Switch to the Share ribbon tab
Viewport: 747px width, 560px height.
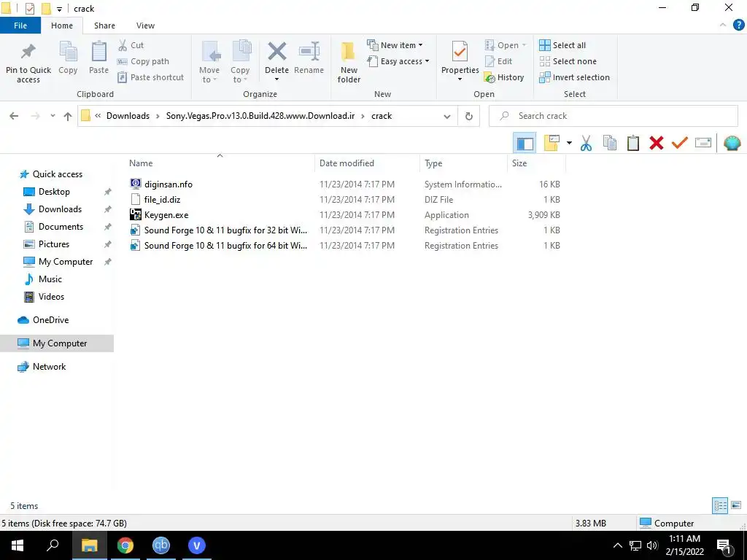[104, 26]
